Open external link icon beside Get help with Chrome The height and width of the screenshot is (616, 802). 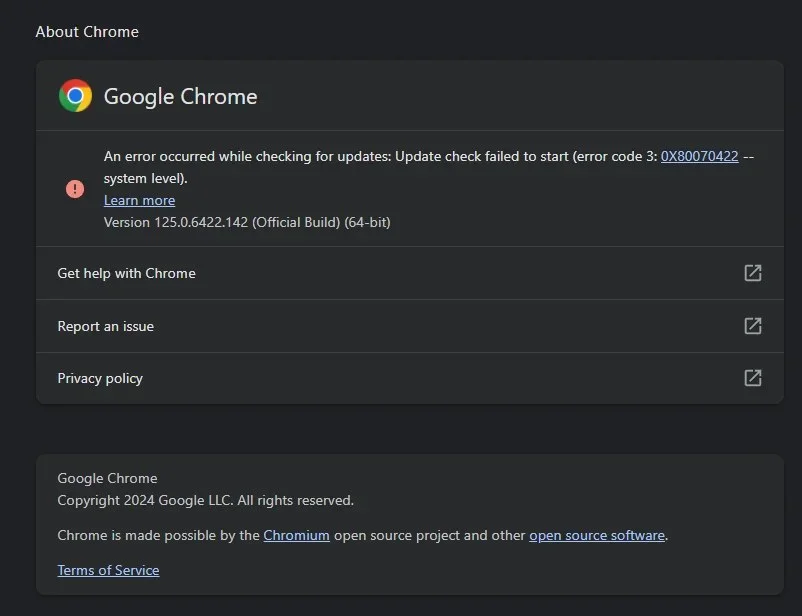coord(752,273)
